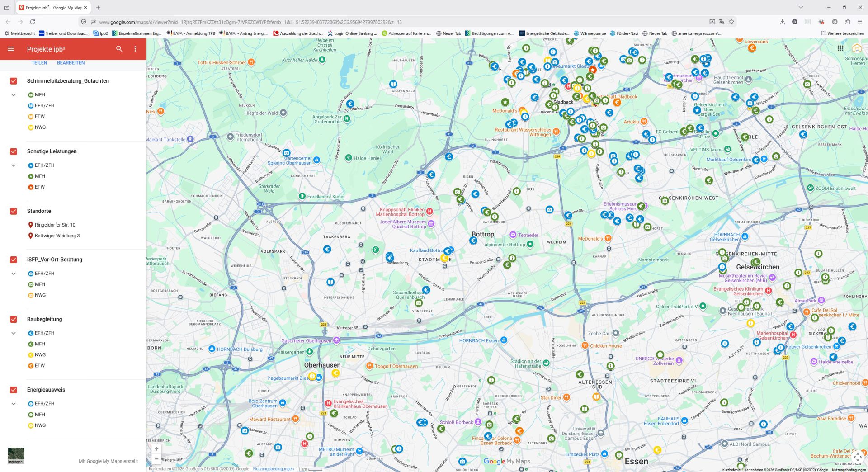Click the TEILEN share link

(x=39, y=63)
